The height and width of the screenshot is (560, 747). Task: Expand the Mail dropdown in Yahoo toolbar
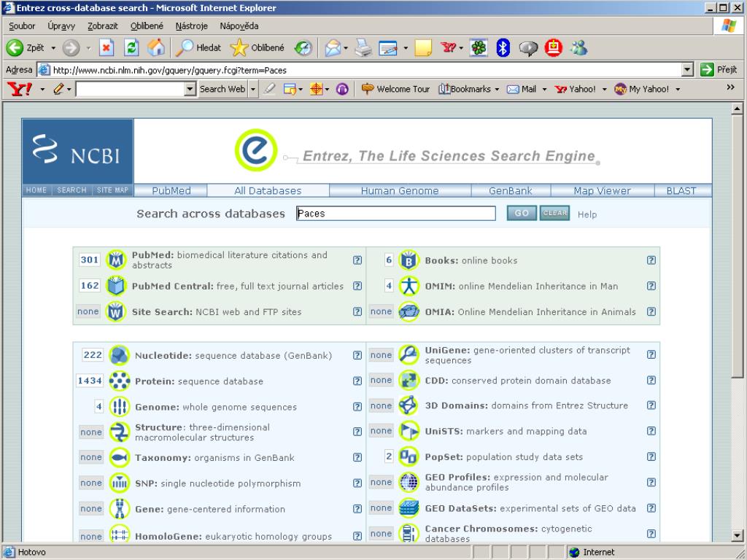pyautogui.click(x=544, y=89)
